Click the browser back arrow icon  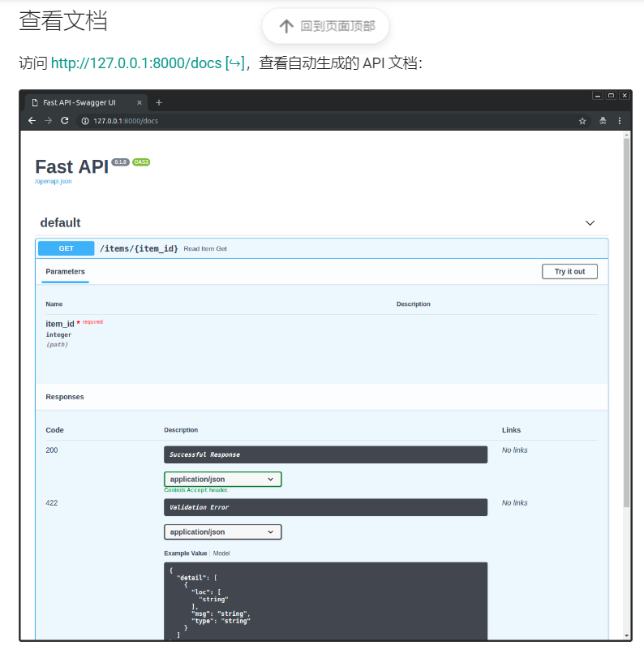pos(32,121)
